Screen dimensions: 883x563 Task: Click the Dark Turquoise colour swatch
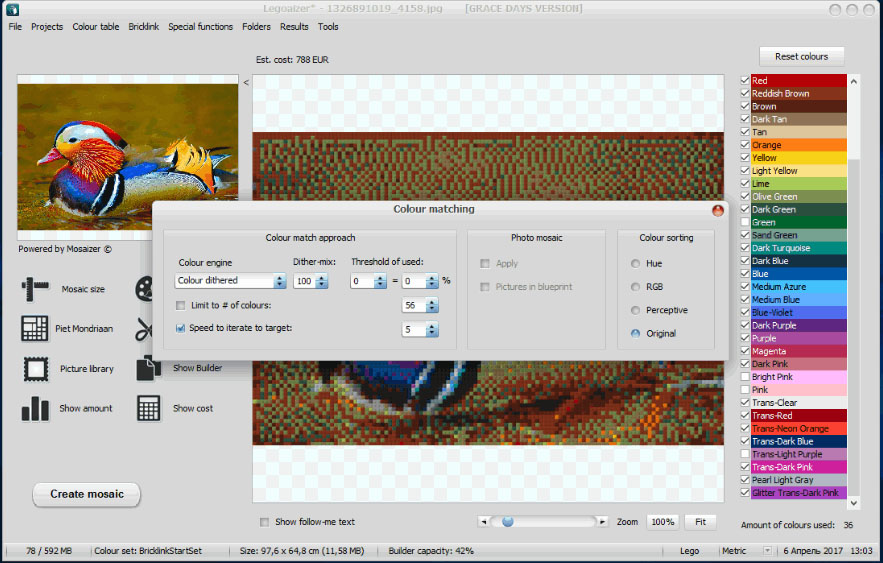tap(799, 248)
